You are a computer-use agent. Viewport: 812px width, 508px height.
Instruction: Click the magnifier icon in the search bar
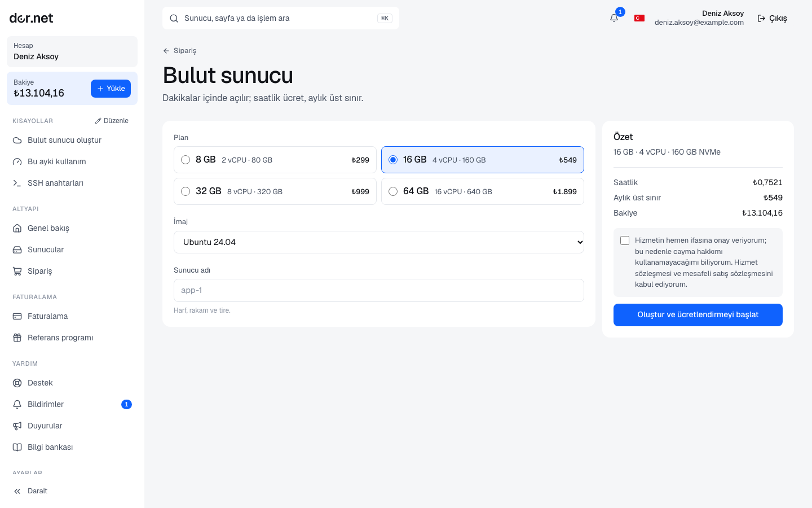(174, 18)
